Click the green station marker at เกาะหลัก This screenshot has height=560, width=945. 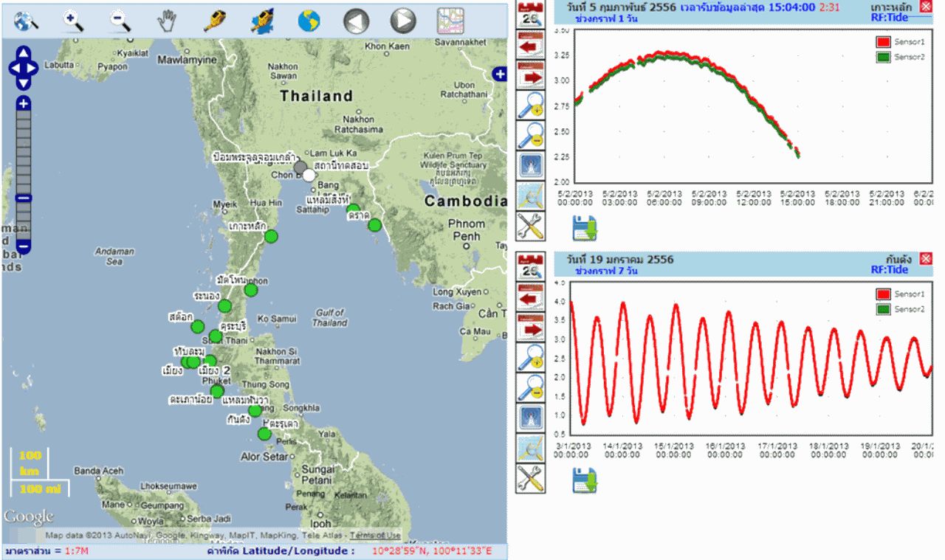(271, 236)
